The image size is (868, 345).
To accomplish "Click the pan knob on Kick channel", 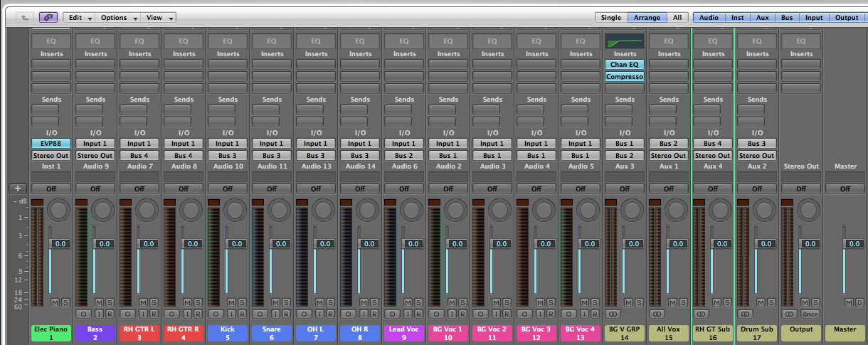I will (x=235, y=208).
